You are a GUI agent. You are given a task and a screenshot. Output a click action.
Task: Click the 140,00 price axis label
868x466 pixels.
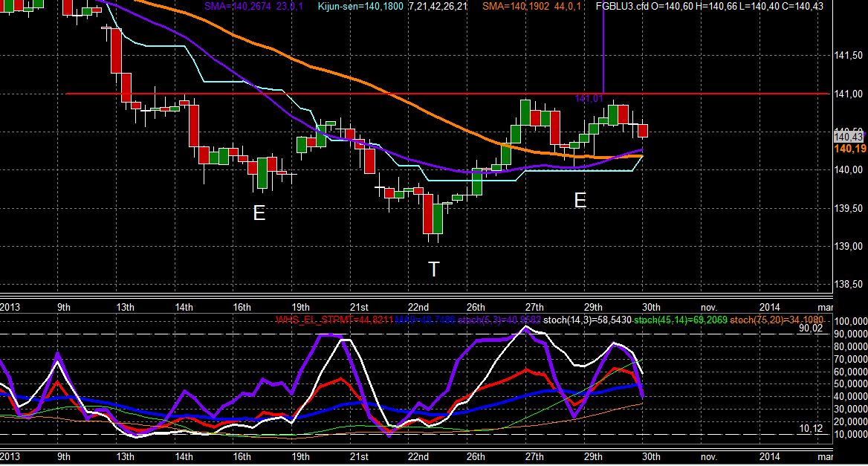[x=847, y=170]
